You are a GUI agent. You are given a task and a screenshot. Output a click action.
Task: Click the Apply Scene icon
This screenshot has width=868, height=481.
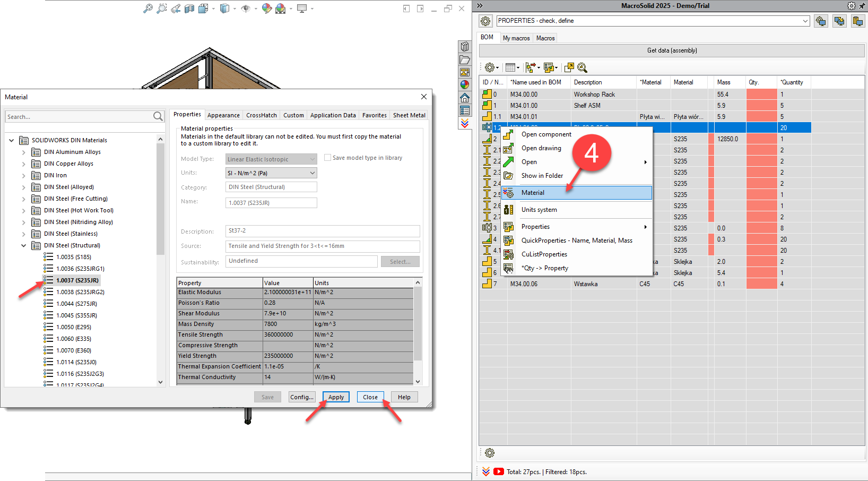(281, 8)
